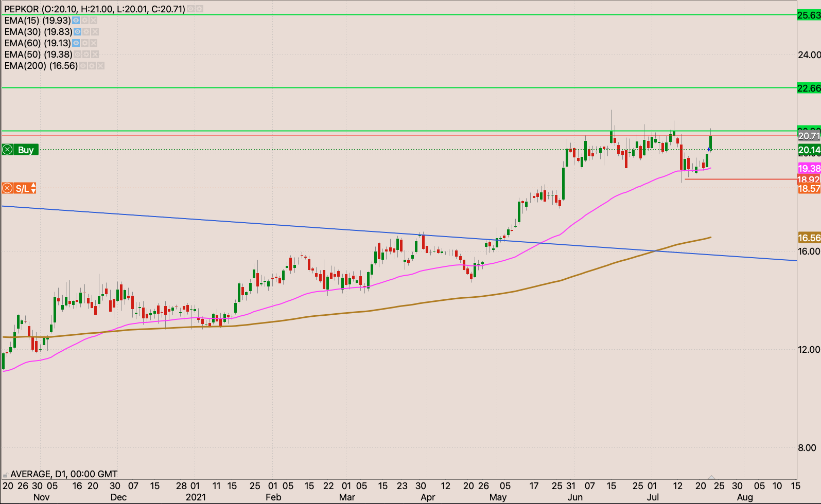This screenshot has width=821, height=504.
Task: Remove EMA(60) indicator with its X icon
Action: 93,43
